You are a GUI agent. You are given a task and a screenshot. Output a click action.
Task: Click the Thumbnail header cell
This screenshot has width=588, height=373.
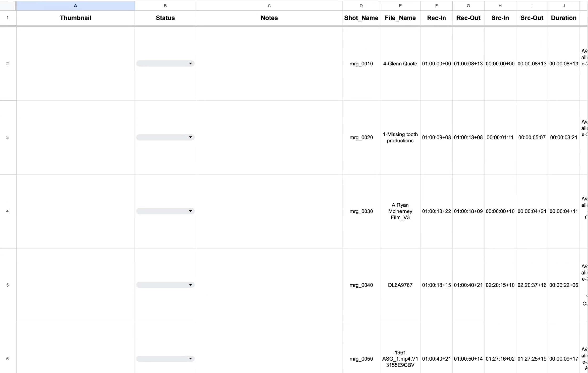(x=75, y=18)
